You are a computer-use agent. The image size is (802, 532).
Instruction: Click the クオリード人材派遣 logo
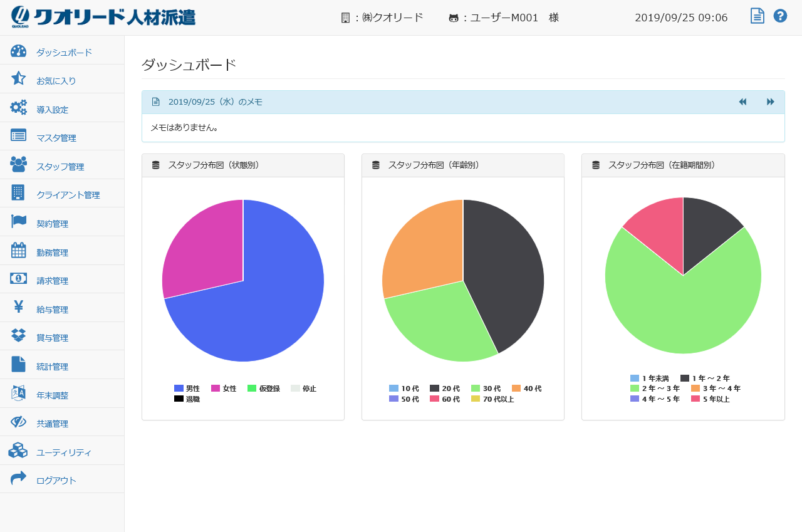pos(103,17)
